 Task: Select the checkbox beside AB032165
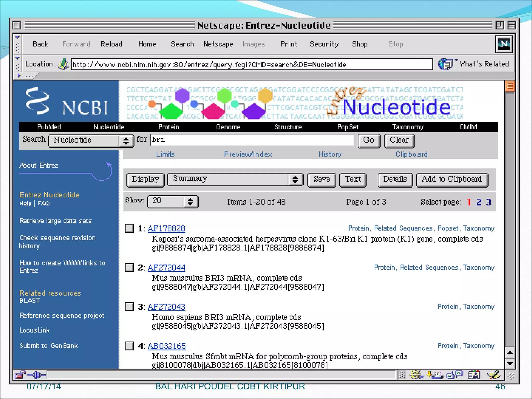[129, 346]
